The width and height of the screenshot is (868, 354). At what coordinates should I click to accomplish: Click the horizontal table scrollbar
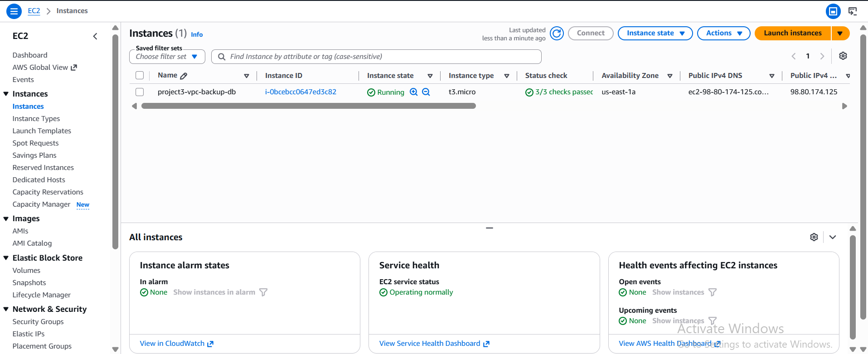pos(309,106)
